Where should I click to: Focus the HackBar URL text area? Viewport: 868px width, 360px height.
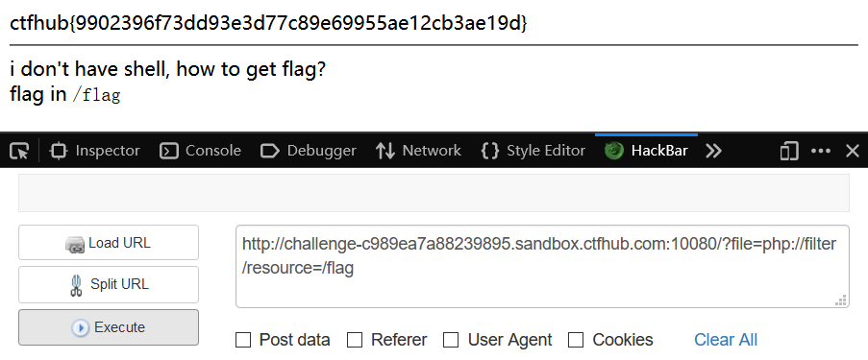point(542,267)
